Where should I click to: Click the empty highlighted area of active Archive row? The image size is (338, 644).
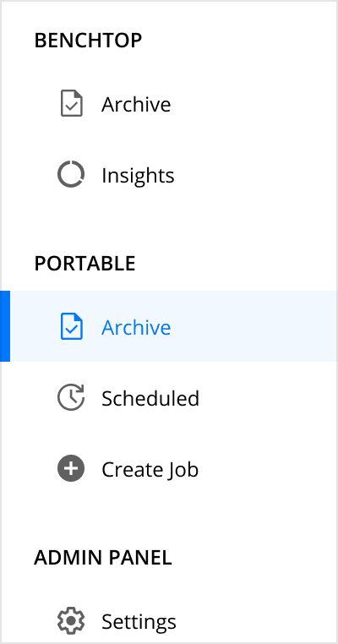click(254, 326)
